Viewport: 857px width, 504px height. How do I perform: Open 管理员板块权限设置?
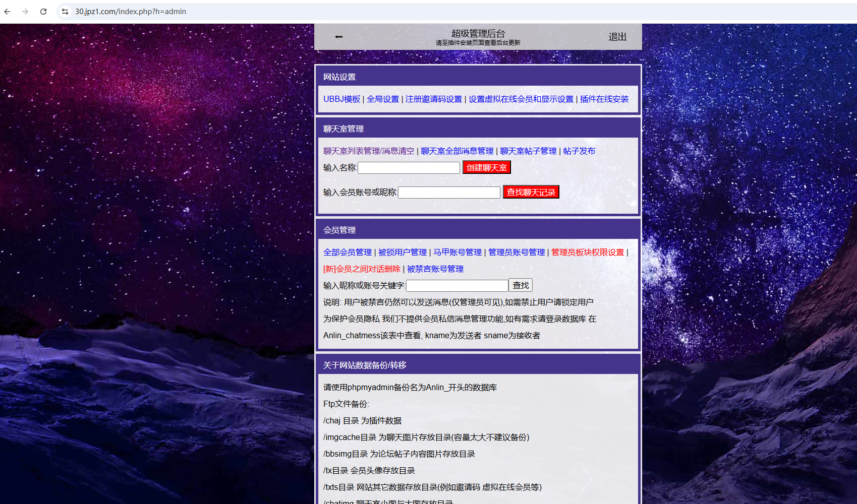[x=587, y=253]
